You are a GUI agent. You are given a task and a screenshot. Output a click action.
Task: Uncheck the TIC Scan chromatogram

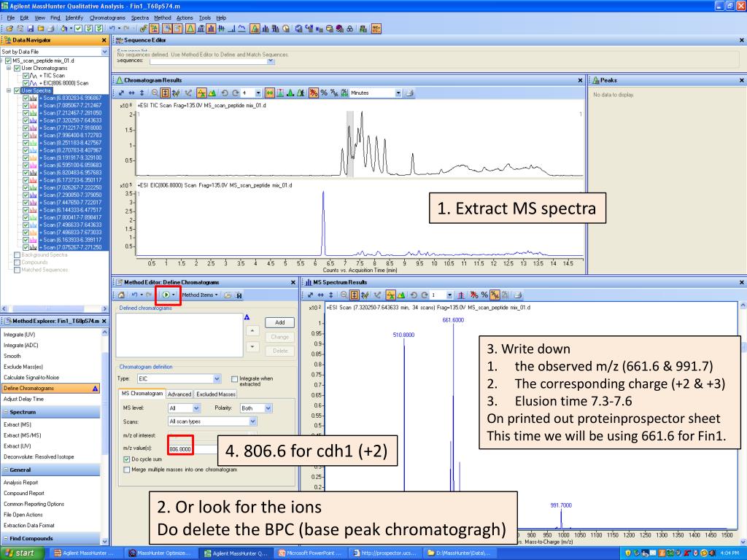pyautogui.click(x=26, y=75)
